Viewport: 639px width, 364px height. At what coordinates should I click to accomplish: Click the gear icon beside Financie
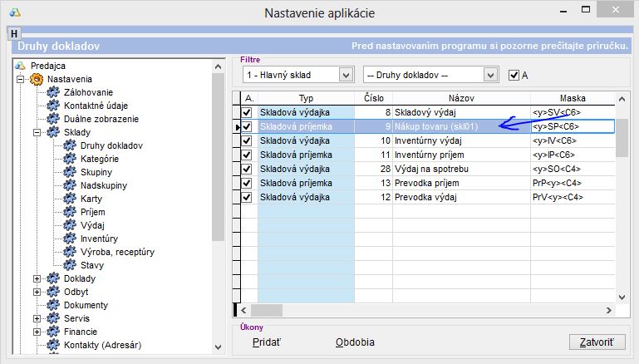[x=53, y=332]
